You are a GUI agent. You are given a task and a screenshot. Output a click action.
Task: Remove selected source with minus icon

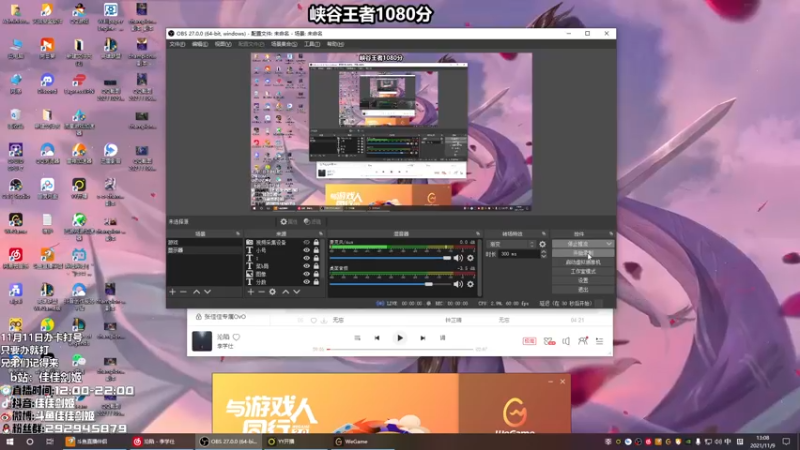[261, 292]
